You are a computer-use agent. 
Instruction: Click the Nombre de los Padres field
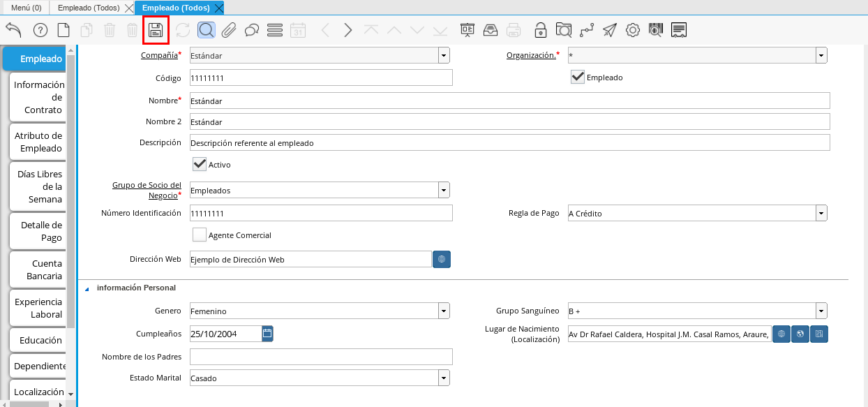click(321, 357)
